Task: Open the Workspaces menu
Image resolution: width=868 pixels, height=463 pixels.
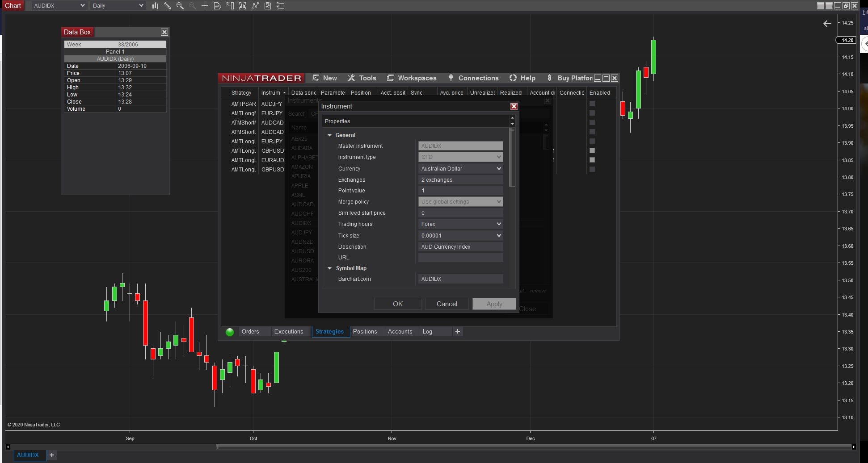Action: (412, 78)
